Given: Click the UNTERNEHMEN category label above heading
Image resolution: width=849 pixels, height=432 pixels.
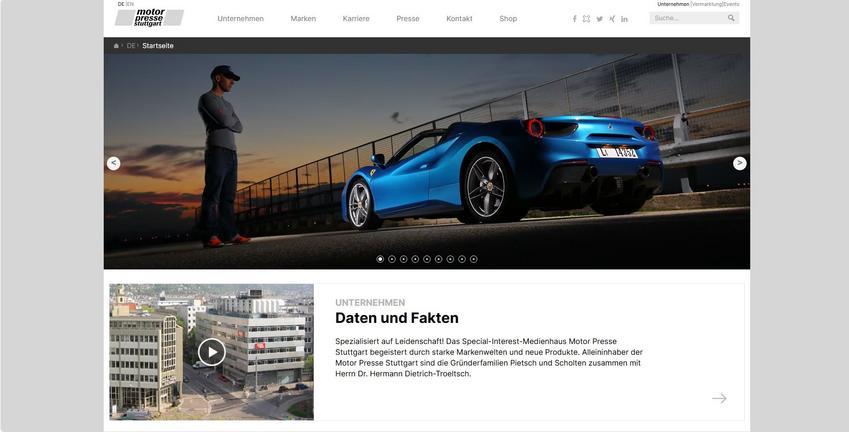Looking at the screenshot, I should 370,303.
